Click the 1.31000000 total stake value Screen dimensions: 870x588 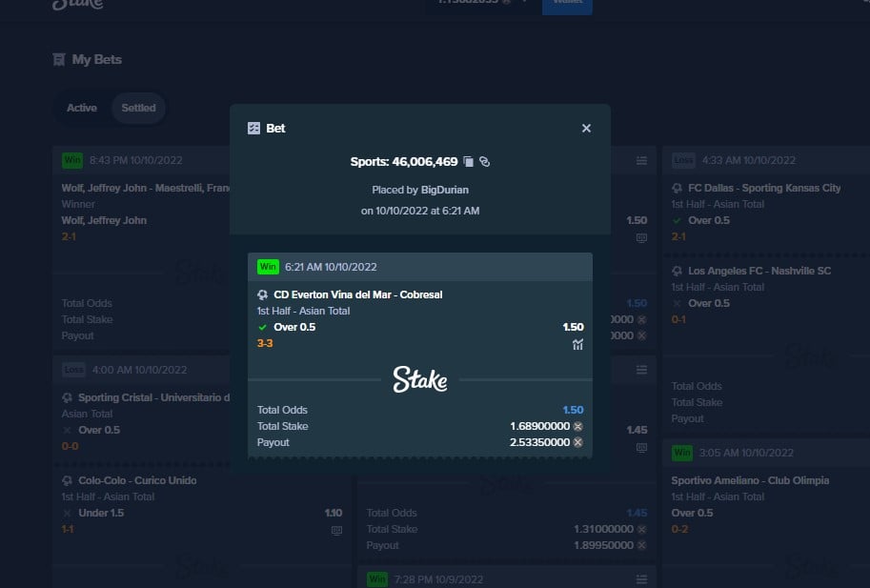click(604, 529)
